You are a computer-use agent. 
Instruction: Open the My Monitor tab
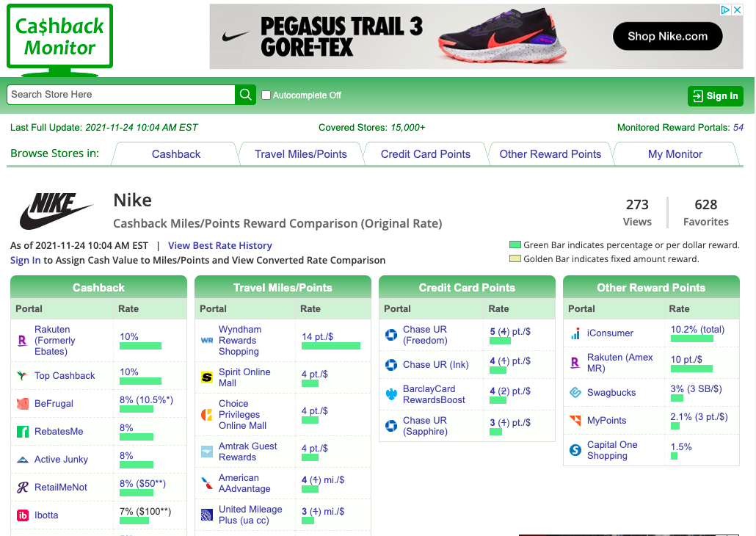click(675, 154)
